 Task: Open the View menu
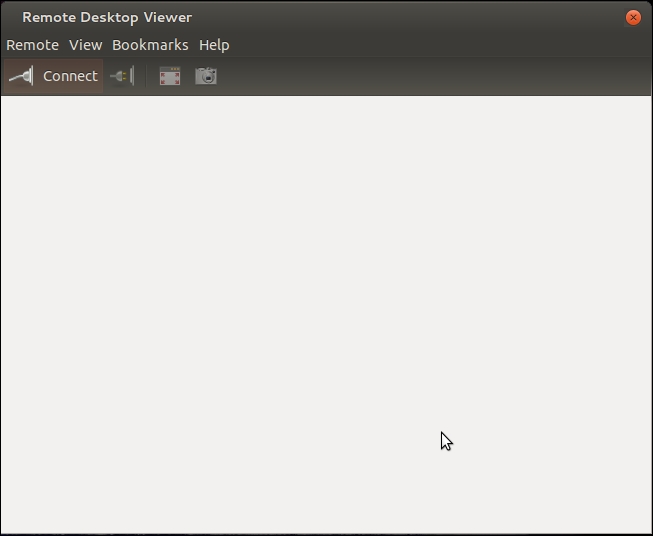pos(85,45)
